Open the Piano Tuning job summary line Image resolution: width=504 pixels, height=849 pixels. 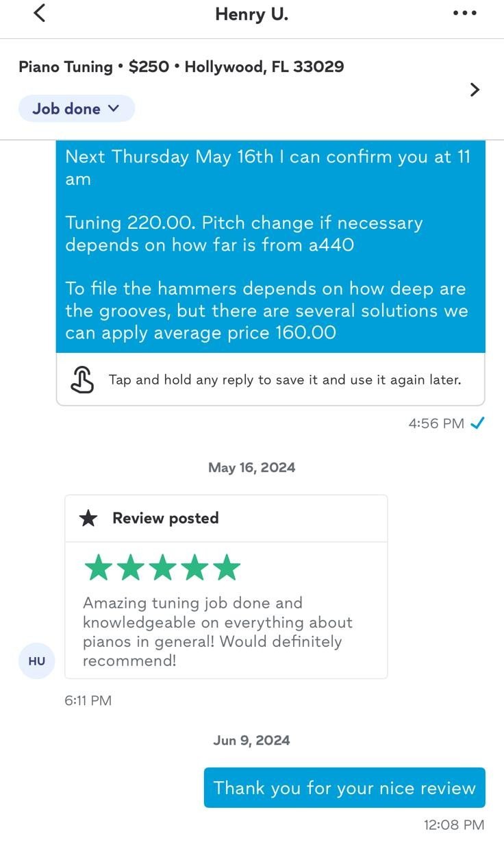[181, 66]
